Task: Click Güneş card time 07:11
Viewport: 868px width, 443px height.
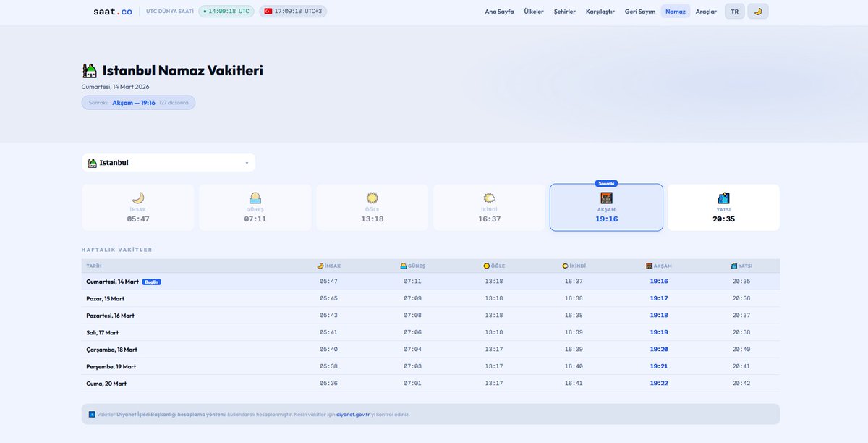Action: [255, 219]
